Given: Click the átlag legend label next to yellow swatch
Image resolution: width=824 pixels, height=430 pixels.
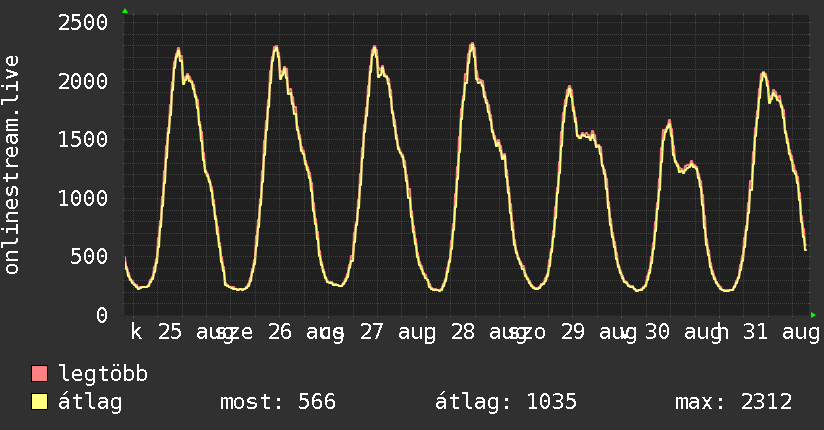Looking at the screenshot, I should pyautogui.click(x=90, y=403).
